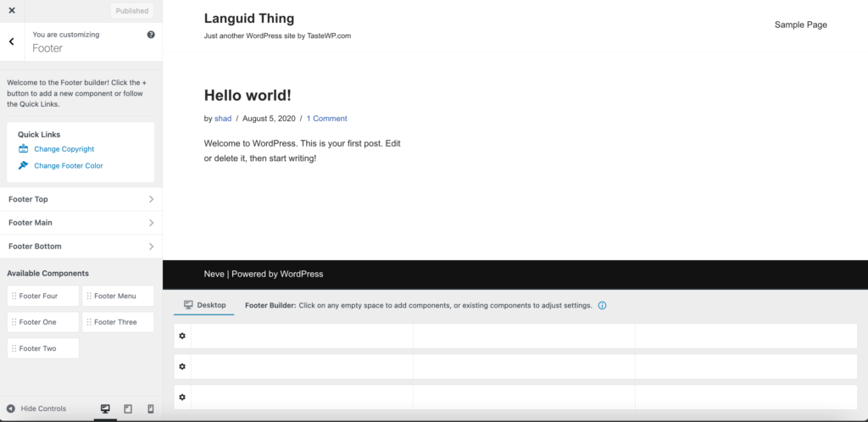
Task: Expand the Footer Top section
Action: tap(81, 199)
